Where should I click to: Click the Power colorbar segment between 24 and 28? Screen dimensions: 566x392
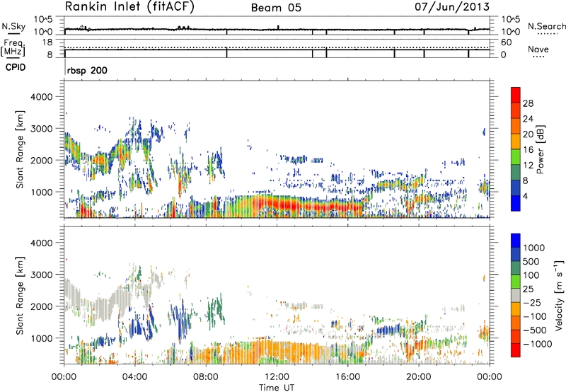point(516,111)
